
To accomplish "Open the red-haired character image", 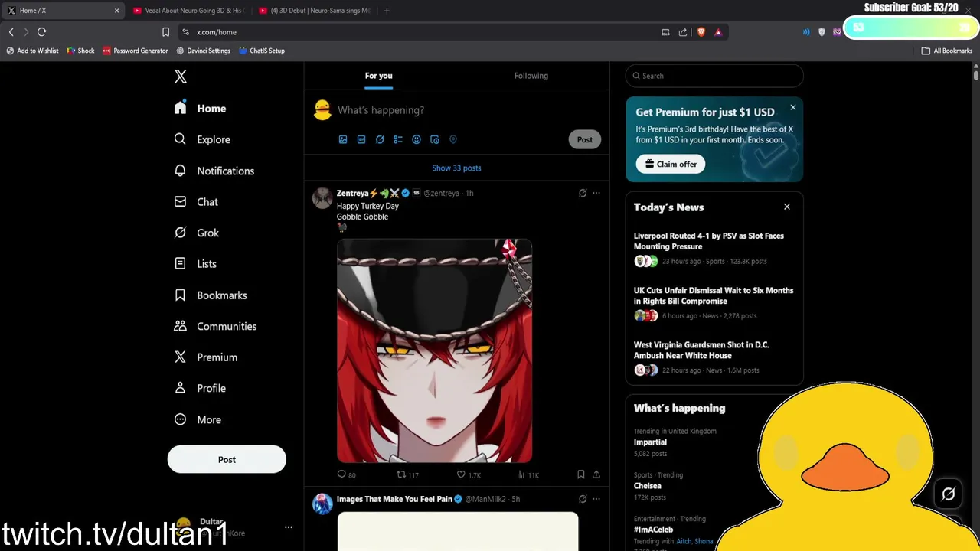I will [x=434, y=350].
